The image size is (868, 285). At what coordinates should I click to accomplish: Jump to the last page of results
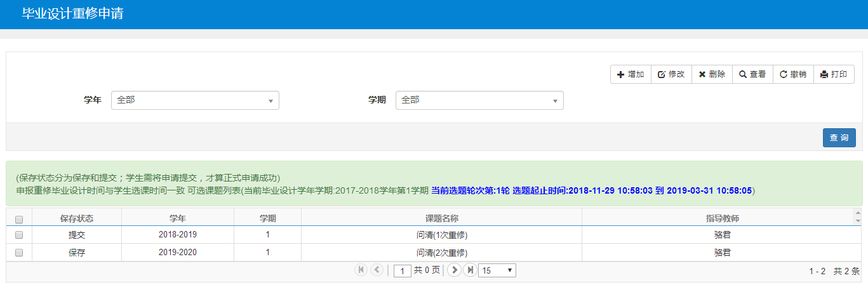(x=470, y=270)
